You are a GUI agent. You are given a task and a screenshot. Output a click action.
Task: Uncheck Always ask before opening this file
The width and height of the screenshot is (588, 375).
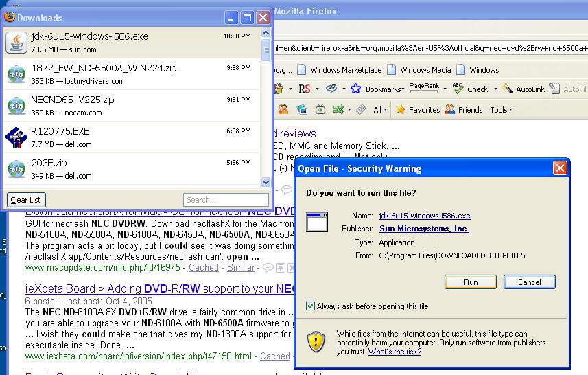(310, 306)
